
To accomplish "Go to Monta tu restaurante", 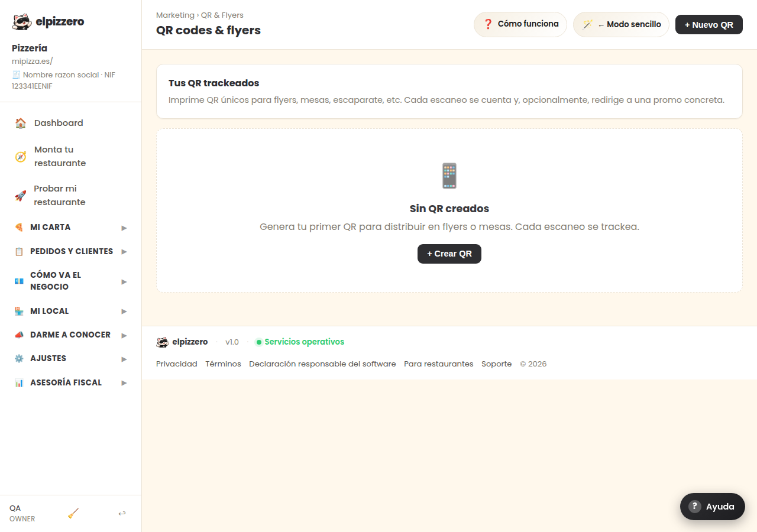I will pyautogui.click(x=70, y=157).
